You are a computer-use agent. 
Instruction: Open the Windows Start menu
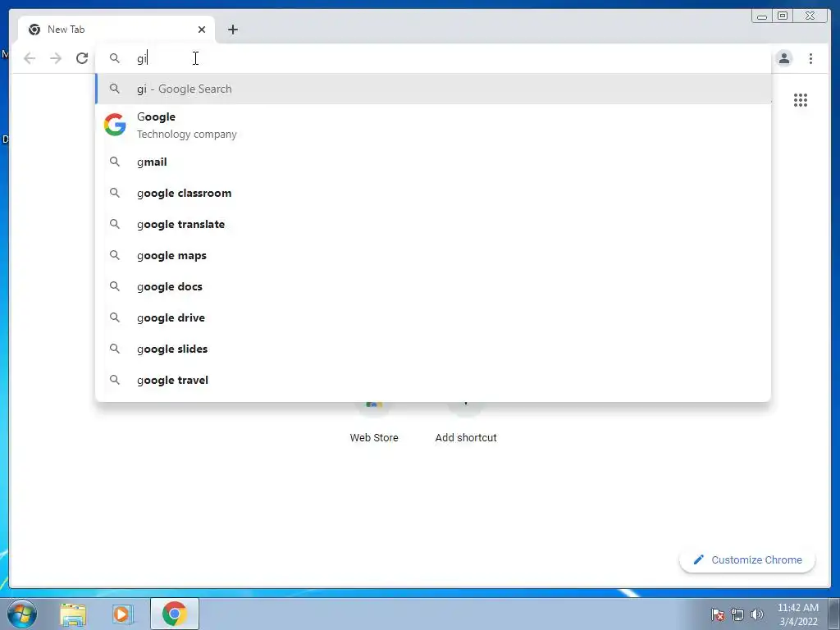[22, 614]
